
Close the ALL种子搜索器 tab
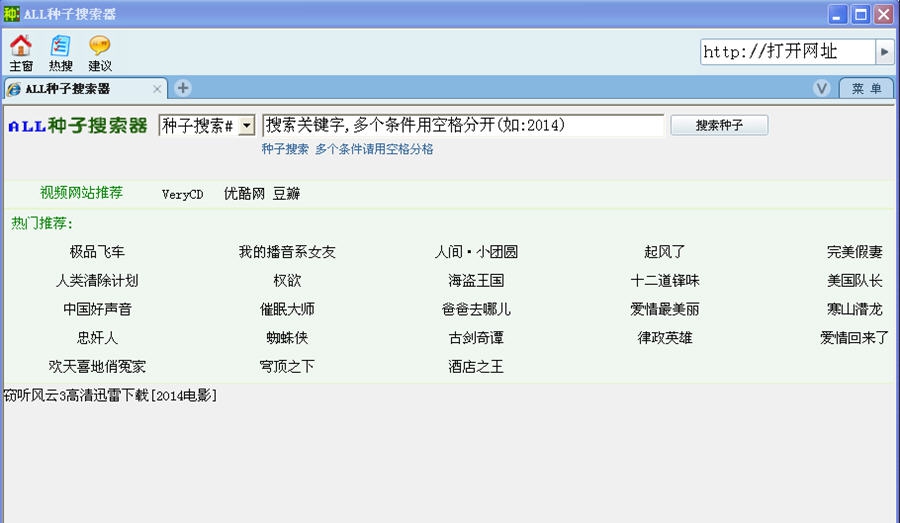157,89
